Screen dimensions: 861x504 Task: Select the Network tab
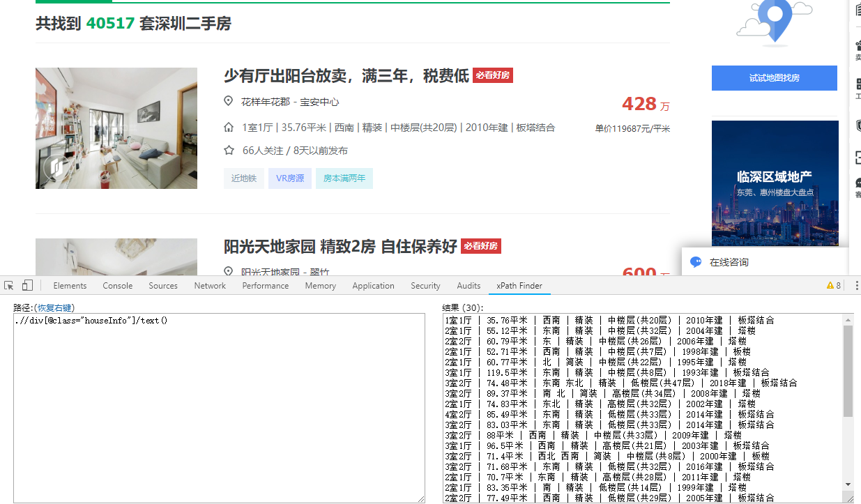pos(210,286)
